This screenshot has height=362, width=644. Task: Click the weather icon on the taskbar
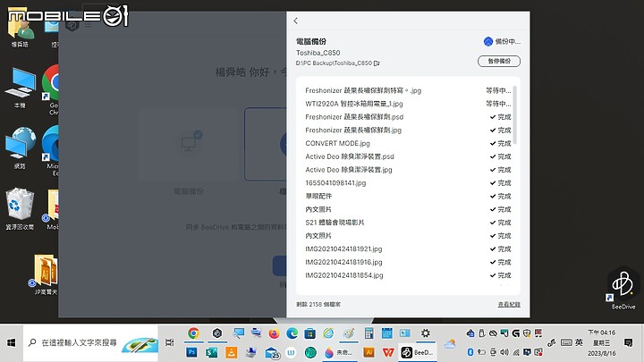click(x=450, y=343)
